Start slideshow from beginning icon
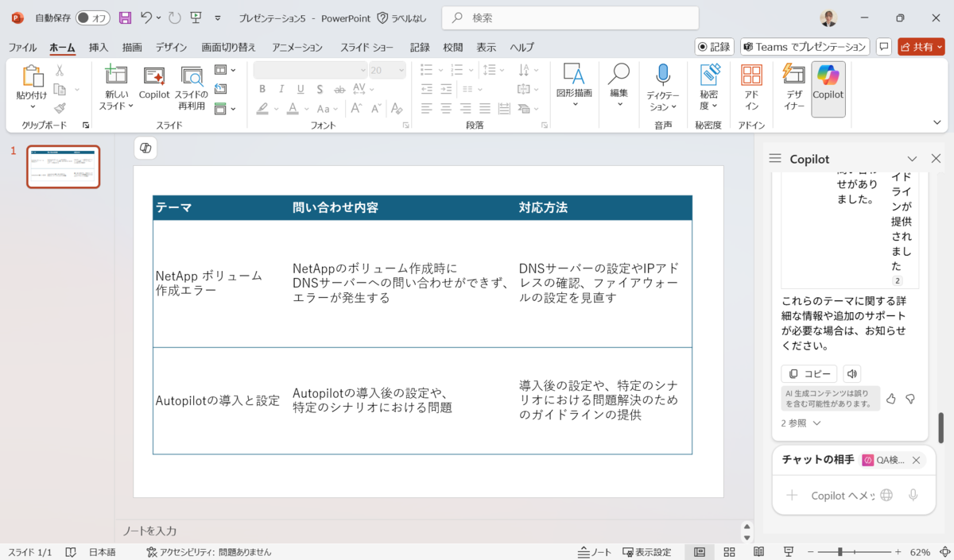The height and width of the screenshot is (560, 954). (196, 17)
